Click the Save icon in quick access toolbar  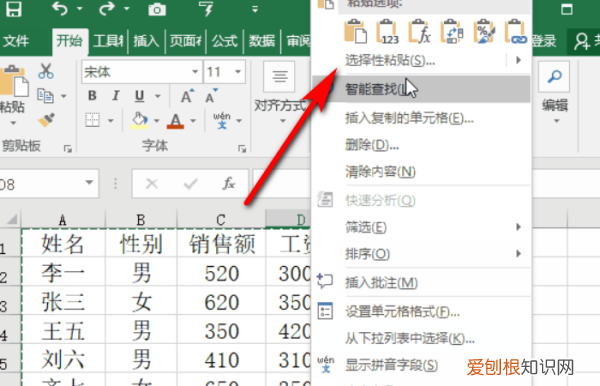point(13,9)
